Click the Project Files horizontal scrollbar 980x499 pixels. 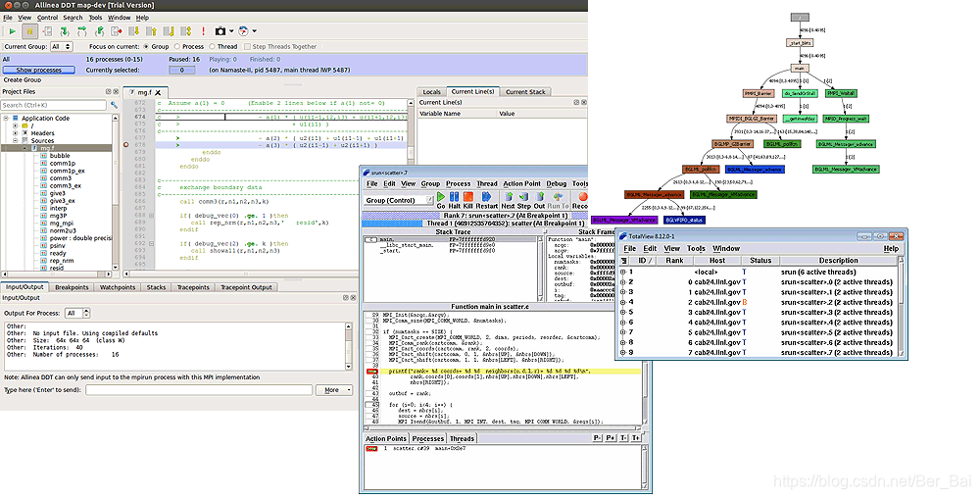(57, 274)
